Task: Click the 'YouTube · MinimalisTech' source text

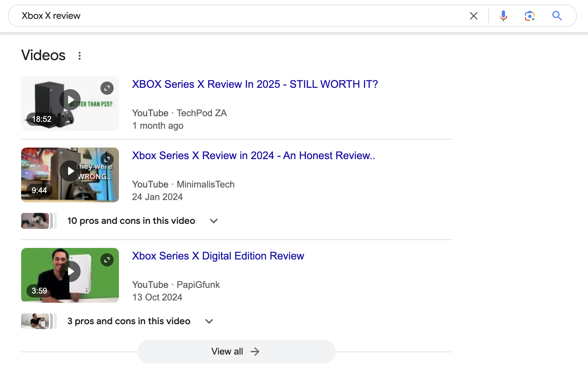Action: pos(183,184)
